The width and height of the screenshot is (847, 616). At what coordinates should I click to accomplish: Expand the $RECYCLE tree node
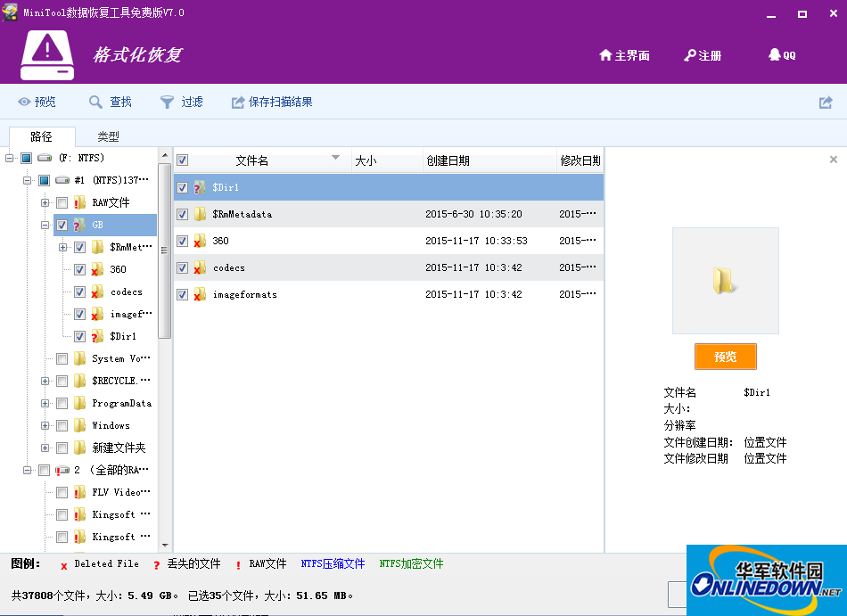[x=45, y=381]
